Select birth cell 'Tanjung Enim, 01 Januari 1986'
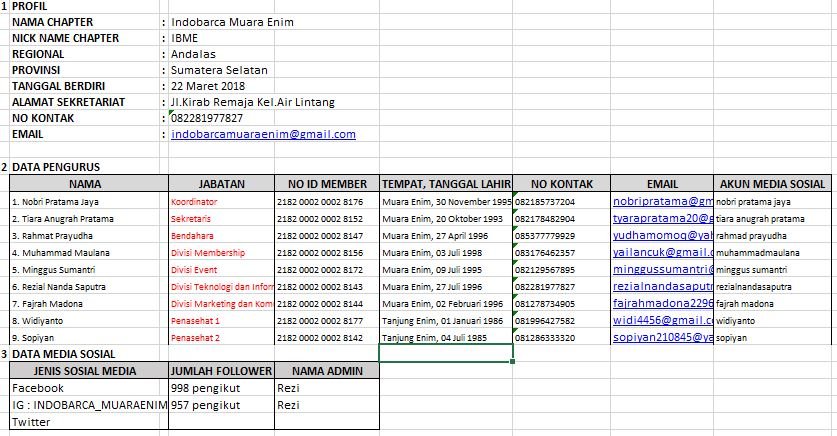The width and height of the screenshot is (837, 436). click(x=446, y=321)
